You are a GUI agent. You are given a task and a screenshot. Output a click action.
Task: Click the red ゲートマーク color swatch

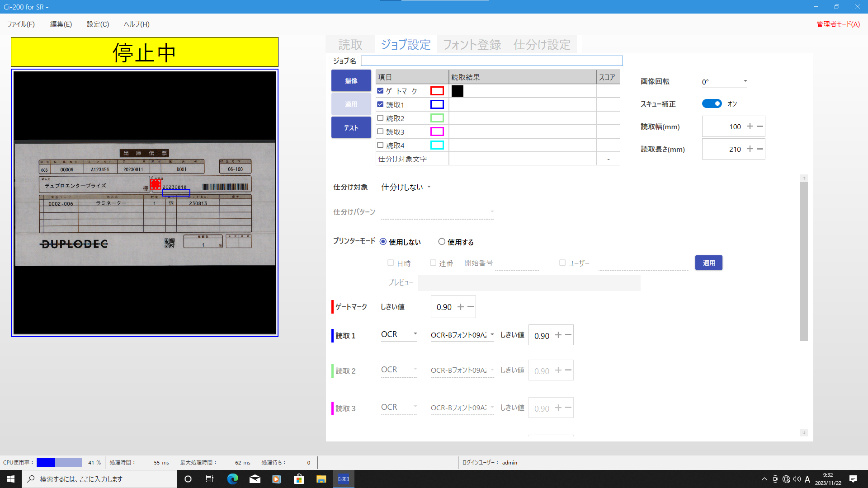437,91
